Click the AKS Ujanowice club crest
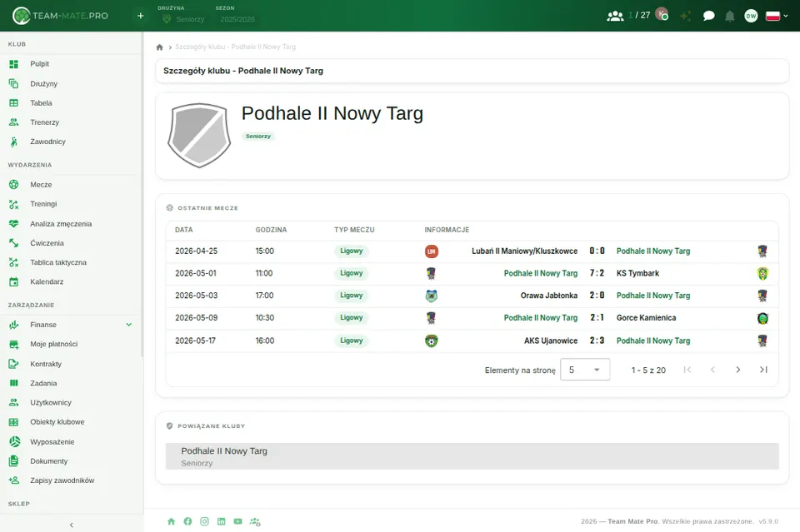This screenshot has width=800, height=532. tap(431, 341)
